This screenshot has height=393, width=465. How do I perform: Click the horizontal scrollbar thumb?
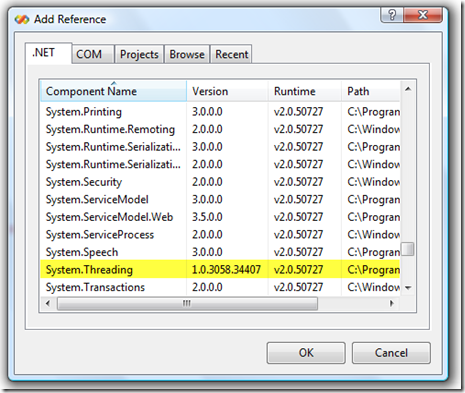pos(187,304)
